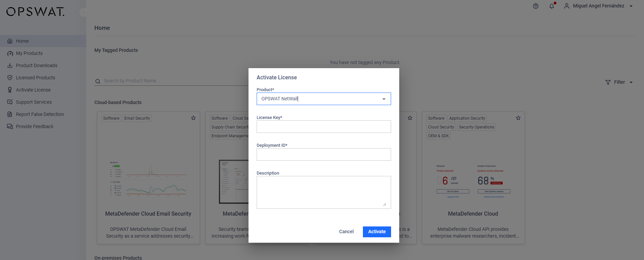The image size is (644, 260).
Task: Cancel the Activate License dialog
Action: coord(346,232)
